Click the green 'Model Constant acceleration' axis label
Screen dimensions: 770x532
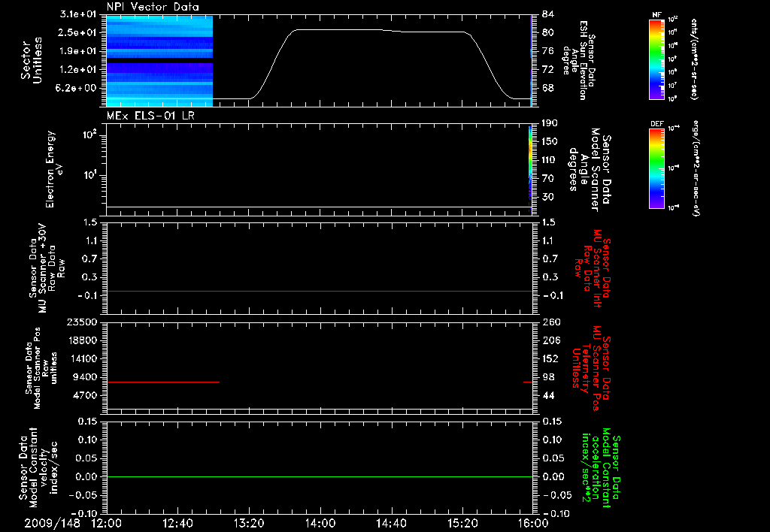[601, 468]
